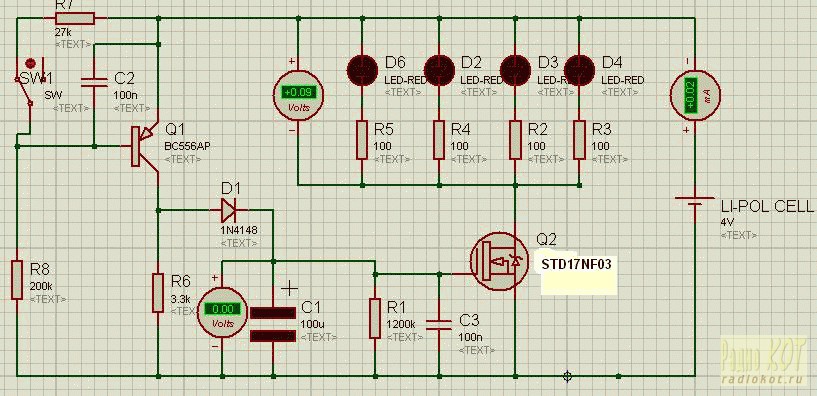Click the STD17NF03 text label
This screenshot has height=396, width=817.
(x=576, y=264)
